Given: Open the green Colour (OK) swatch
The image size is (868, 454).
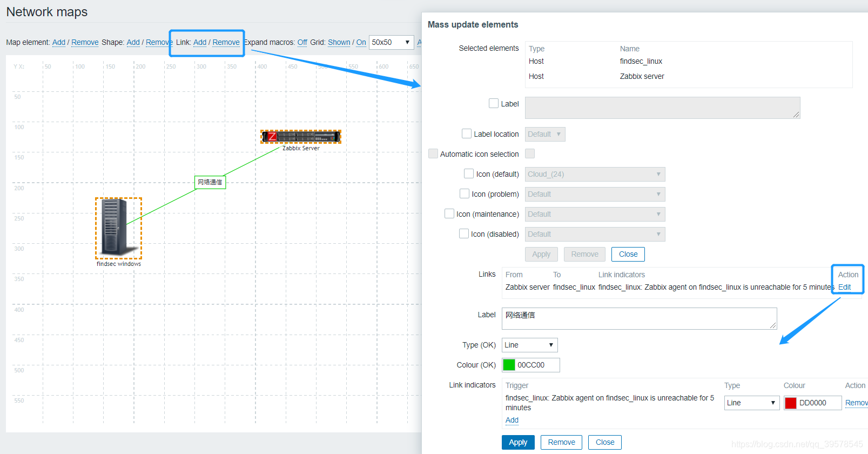Looking at the screenshot, I should point(509,365).
